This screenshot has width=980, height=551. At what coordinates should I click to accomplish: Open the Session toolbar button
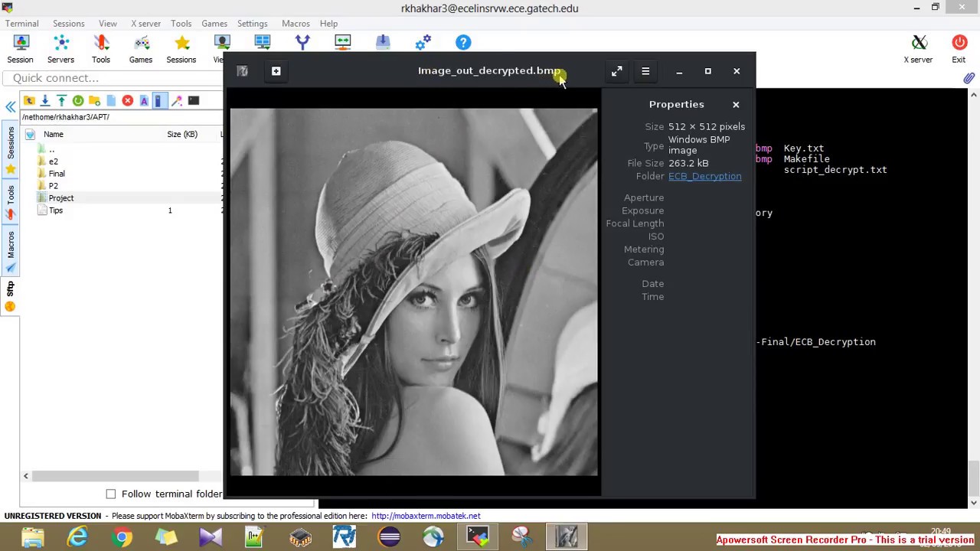[21, 48]
